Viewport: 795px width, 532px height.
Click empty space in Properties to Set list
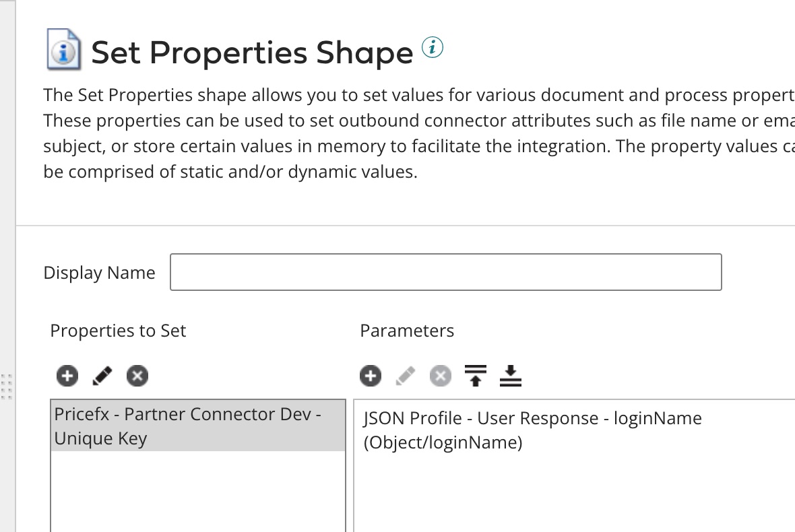[x=198, y=492]
